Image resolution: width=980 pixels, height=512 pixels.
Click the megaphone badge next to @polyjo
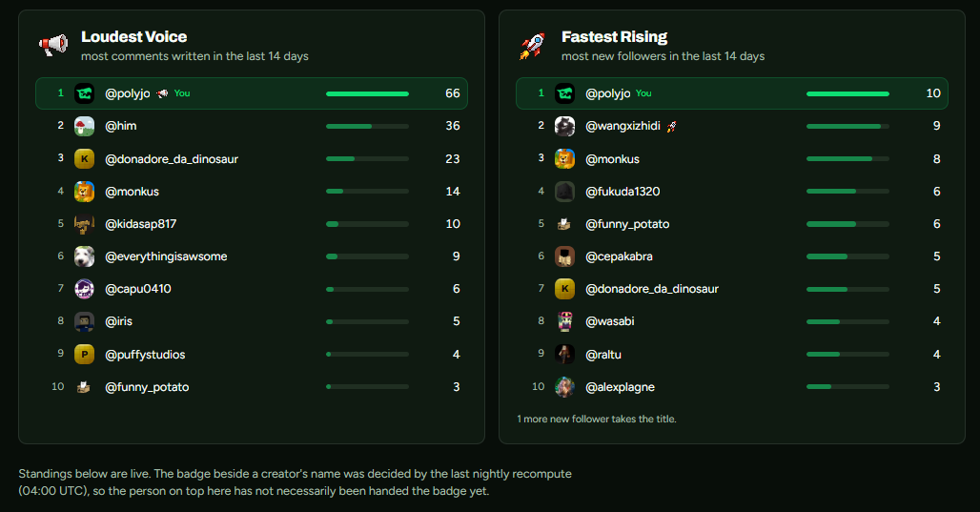pyautogui.click(x=162, y=93)
